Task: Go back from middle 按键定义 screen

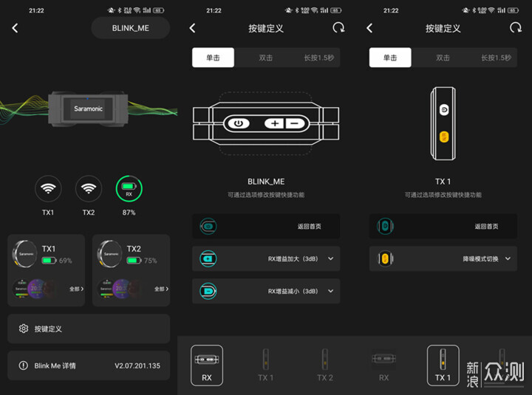Action: 192,28
